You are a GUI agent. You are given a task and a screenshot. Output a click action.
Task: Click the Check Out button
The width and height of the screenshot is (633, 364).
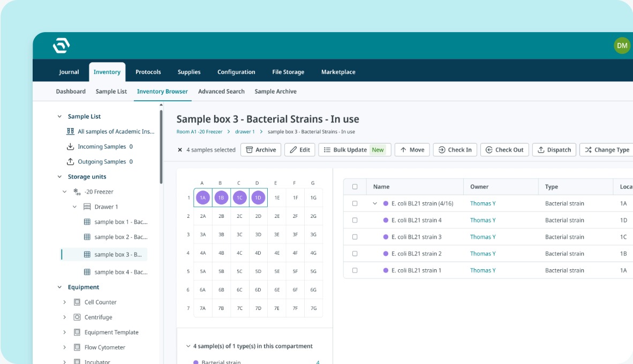click(x=504, y=150)
